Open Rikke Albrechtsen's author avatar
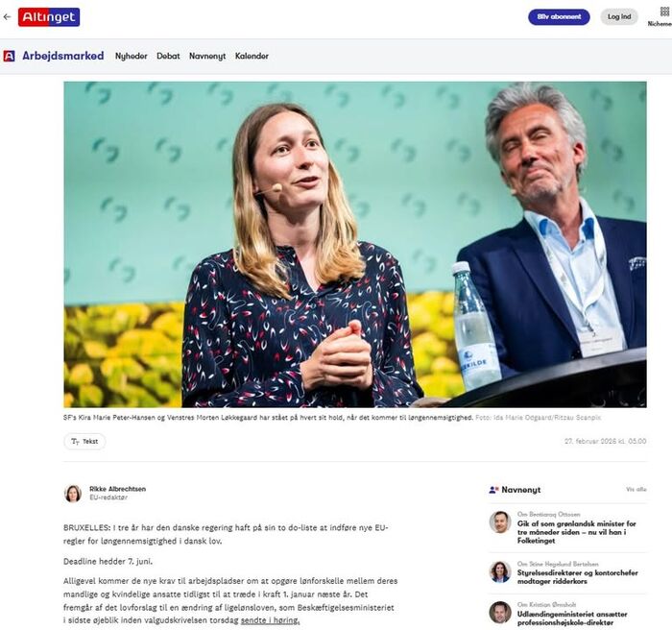The image size is (672, 630). [73, 494]
